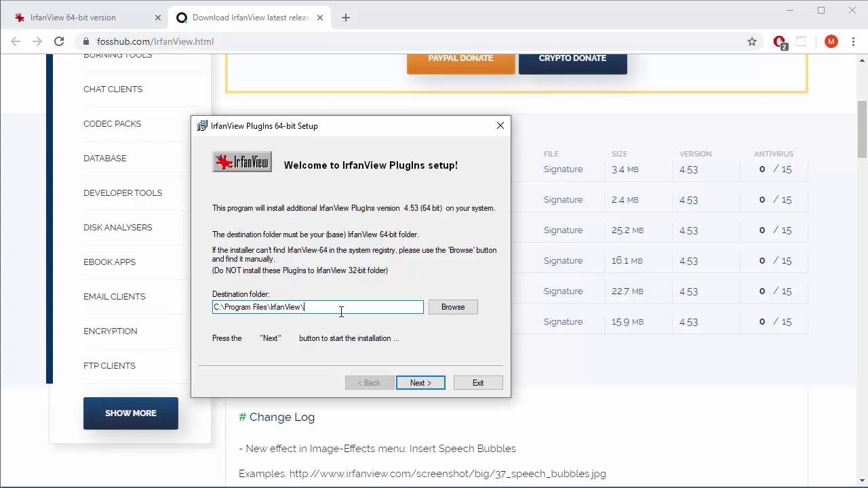Click the Change Log heading

click(277, 417)
